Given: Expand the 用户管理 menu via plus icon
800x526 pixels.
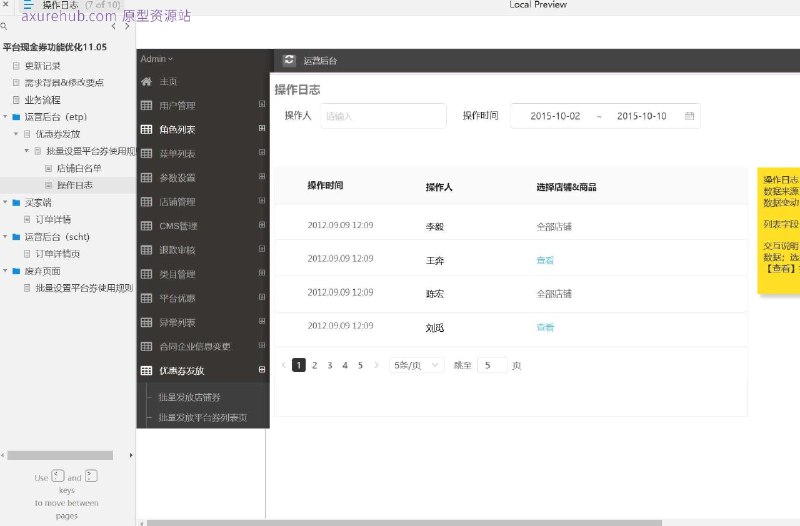Looking at the screenshot, I should tap(262, 104).
